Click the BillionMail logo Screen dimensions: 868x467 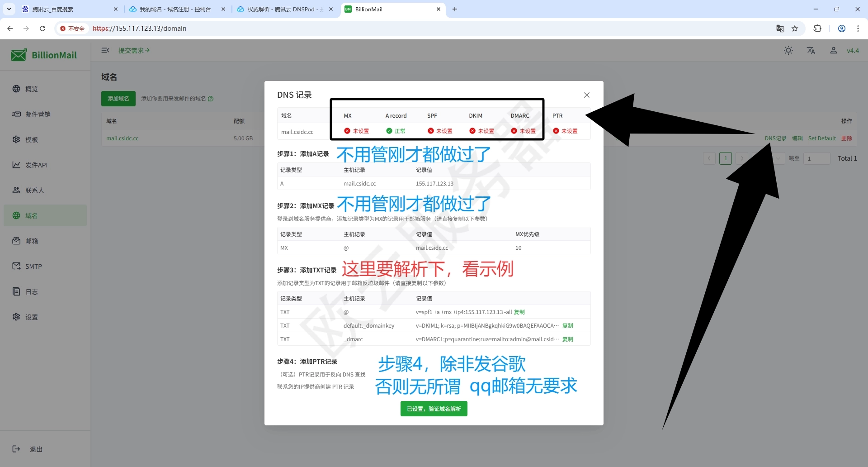44,55
